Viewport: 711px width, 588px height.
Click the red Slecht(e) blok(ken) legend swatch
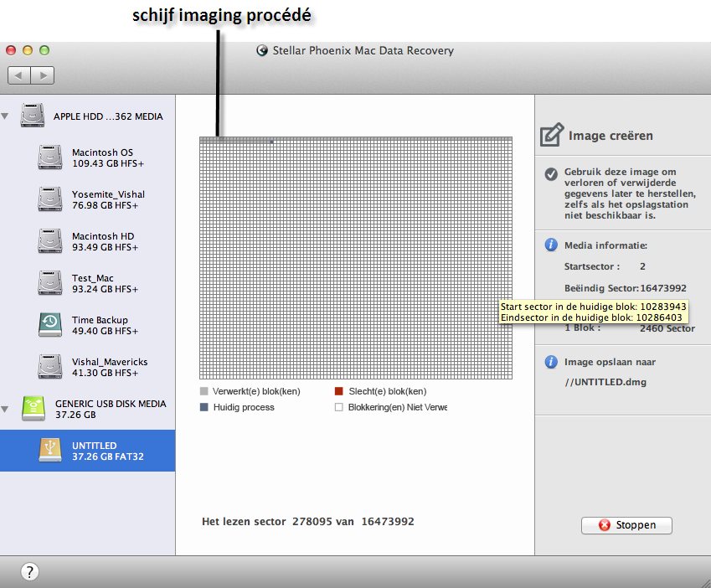[338, 391]
